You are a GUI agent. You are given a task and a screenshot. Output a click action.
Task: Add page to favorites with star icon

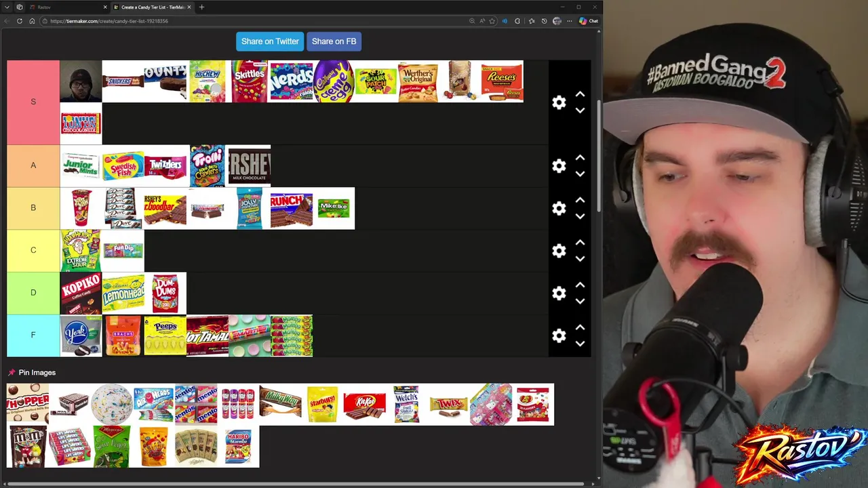[x=492, y=21]
